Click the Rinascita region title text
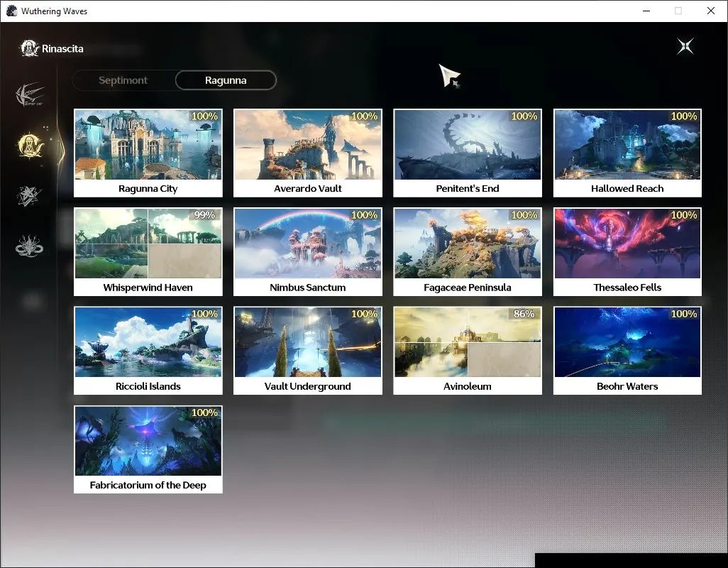The image size is (728, 568). point(62,49)
